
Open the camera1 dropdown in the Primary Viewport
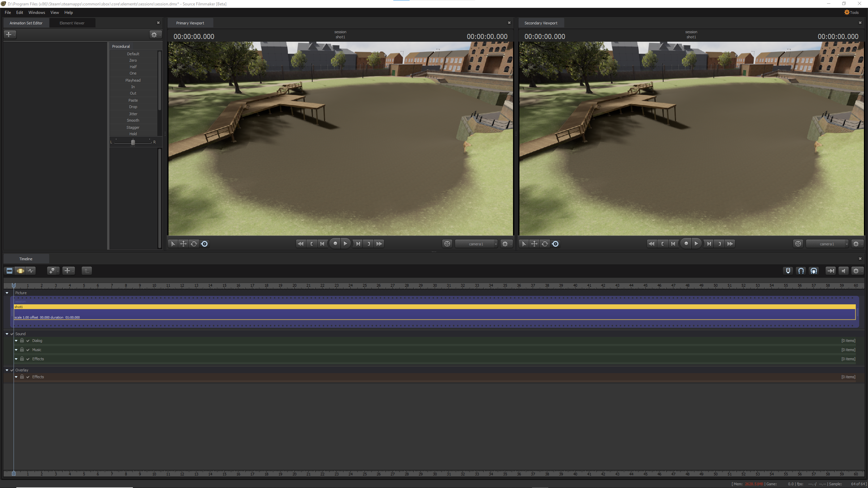click(476, 244)
